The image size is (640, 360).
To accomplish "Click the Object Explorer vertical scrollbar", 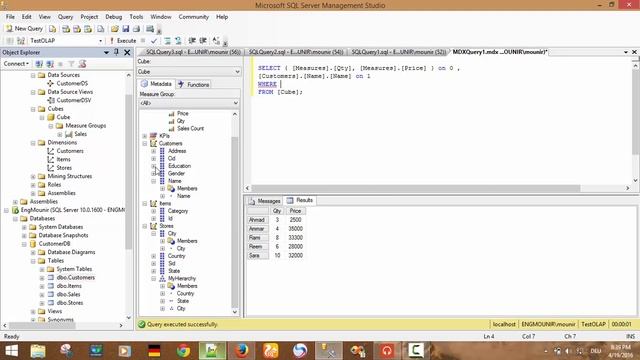I will coord(129,171).
